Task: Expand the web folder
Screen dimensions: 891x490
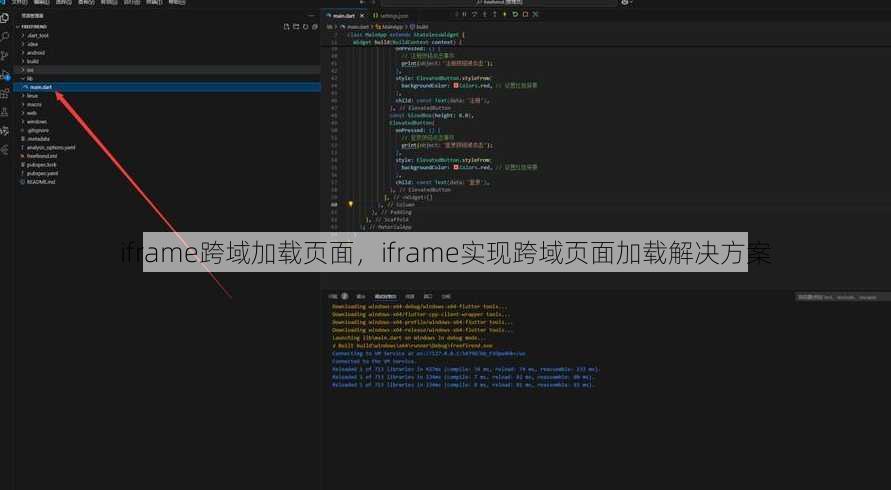Action: (31, 113)
